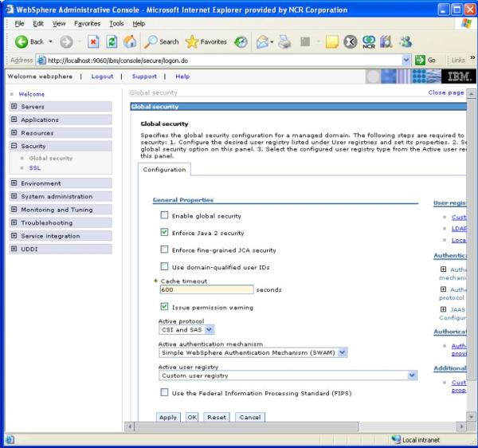Viewport: 478px width, 448px height.
Task: Open the Mail envelope toolbar icon
Action: tap(262, 41)
